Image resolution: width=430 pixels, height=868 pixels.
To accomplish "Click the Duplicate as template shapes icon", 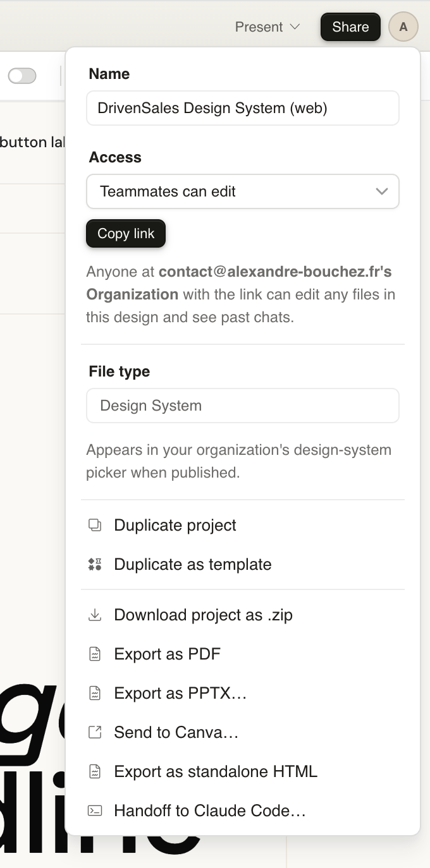I will coord(95,564).
